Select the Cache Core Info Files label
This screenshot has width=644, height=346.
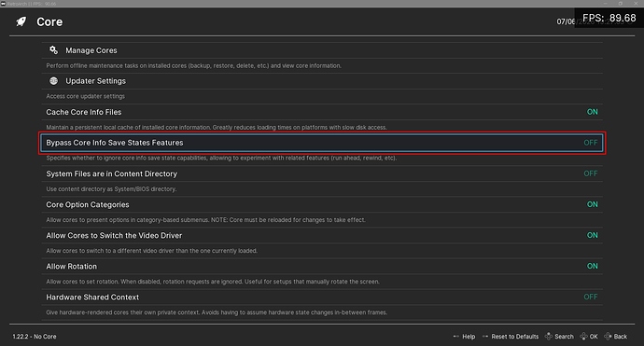coord(84,112)
